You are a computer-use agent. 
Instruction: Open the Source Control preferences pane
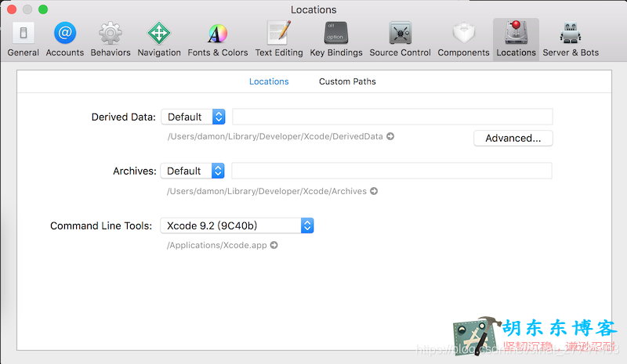click(400, 39)
